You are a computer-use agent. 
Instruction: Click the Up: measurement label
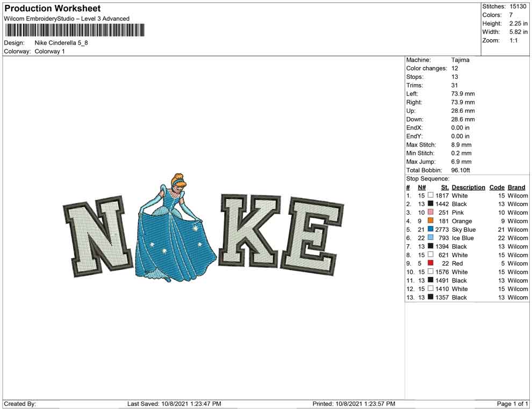point(411,111)
